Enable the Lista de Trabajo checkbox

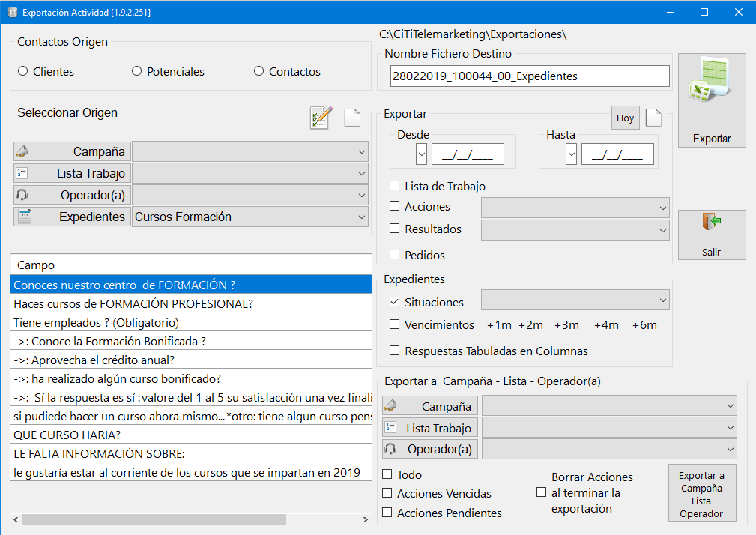tap(394, 186)
